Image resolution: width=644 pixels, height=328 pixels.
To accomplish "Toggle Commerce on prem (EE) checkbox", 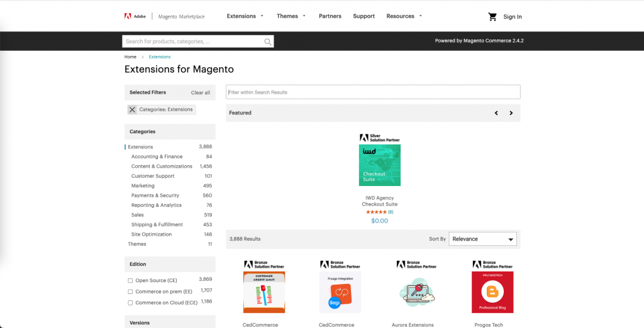I will tap(130, 292).
